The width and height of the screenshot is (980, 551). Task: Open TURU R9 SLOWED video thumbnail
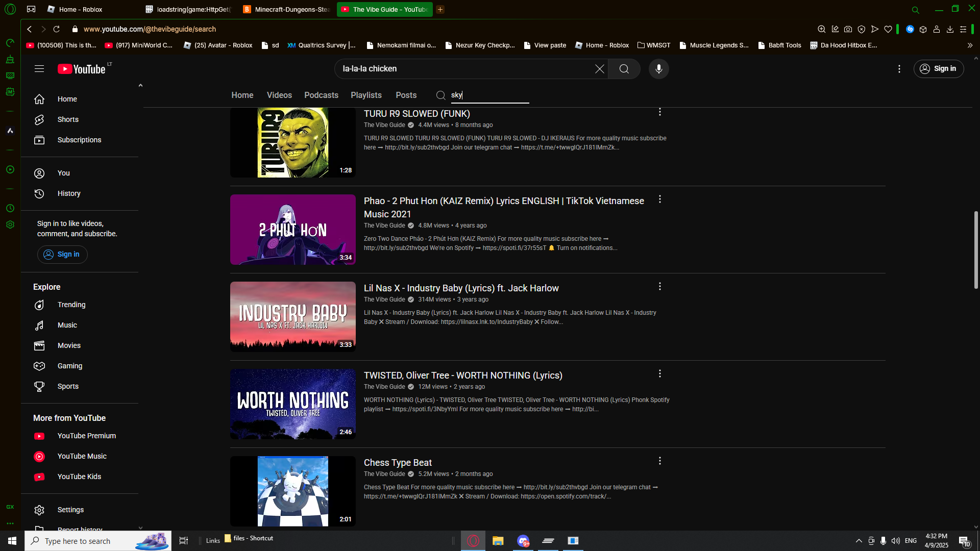pos(293,142)
